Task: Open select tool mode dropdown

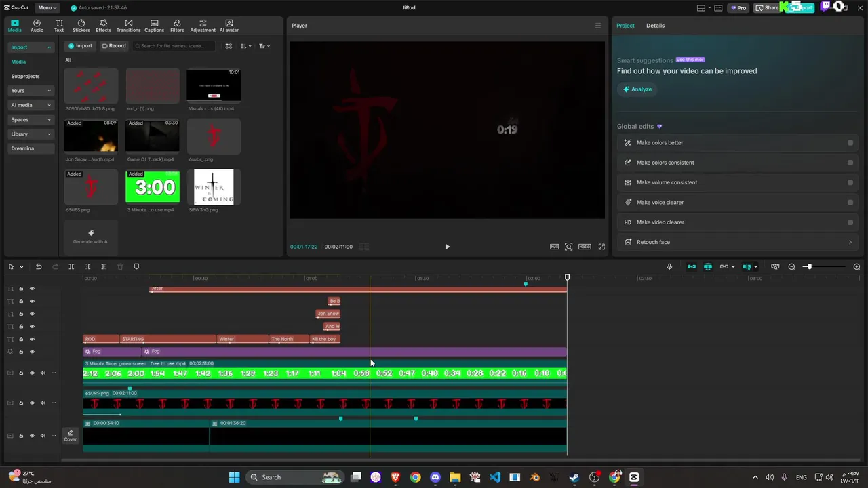Action: [21, 267]
